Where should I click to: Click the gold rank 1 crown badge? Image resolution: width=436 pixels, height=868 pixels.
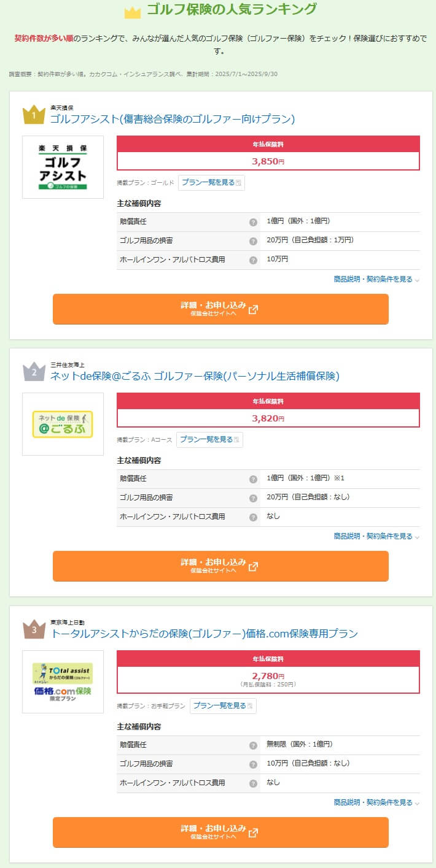(34, 115)
